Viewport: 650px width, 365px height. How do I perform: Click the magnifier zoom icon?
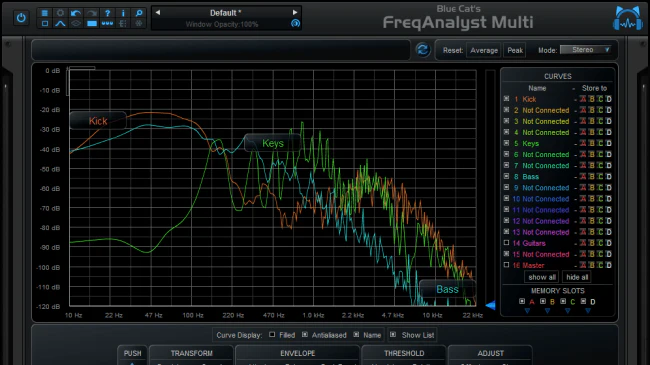(x=139, y=13)
